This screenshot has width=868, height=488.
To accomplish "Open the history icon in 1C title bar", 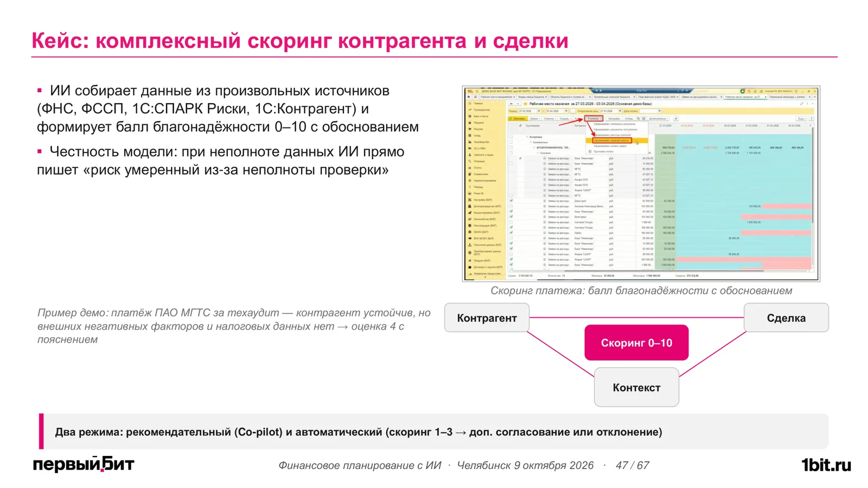I will point(749,91).
